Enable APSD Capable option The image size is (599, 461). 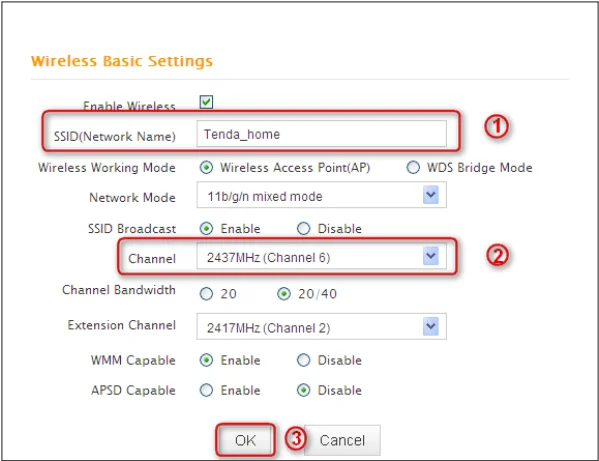[x=206, y=390]
